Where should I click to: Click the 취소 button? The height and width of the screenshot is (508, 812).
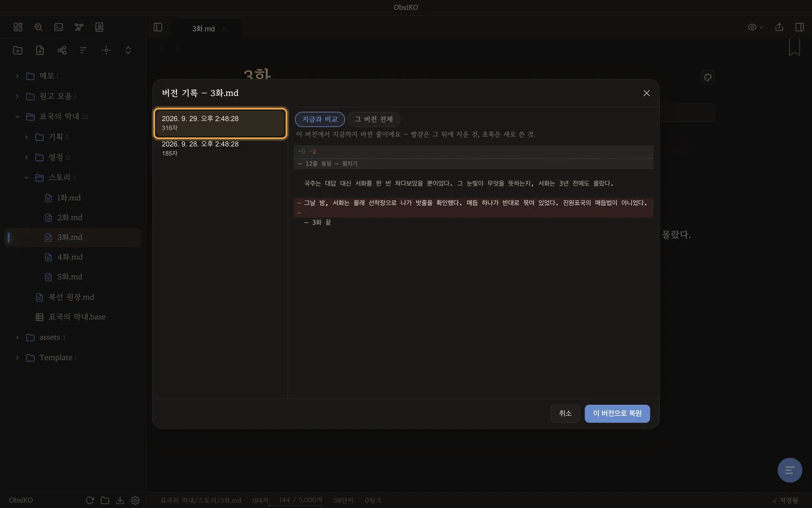tap(565, 414)
